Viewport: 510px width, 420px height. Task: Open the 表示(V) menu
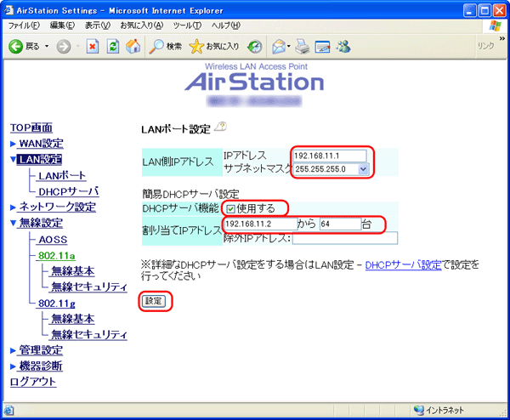click(x=98, y=26)
